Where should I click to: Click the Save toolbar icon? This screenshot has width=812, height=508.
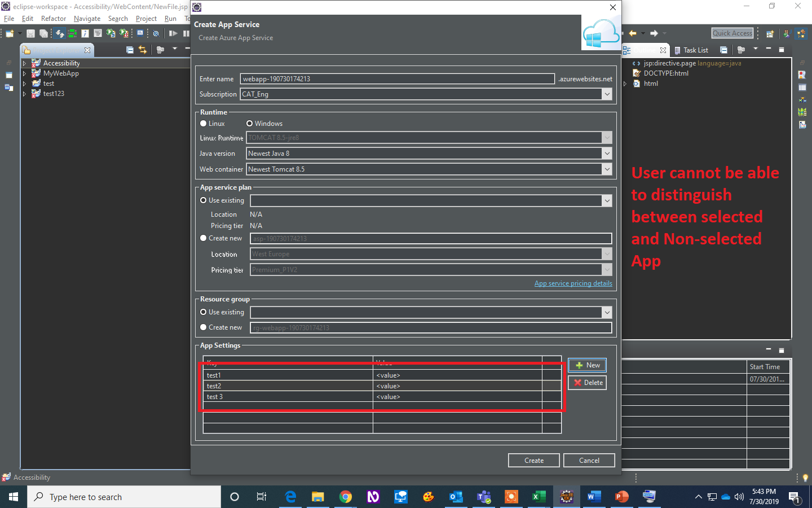30,33
